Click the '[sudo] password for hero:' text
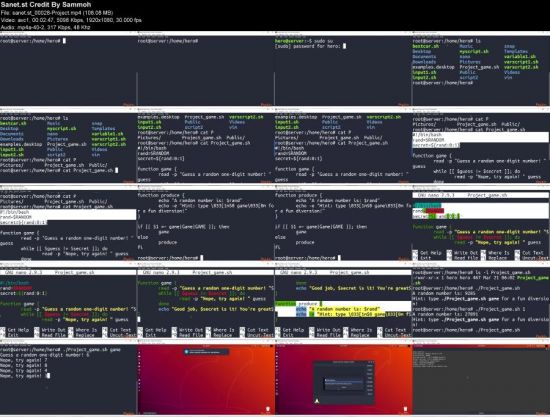Screen dimensions: 550x417 pyautogui.click(x=308, y=46)
